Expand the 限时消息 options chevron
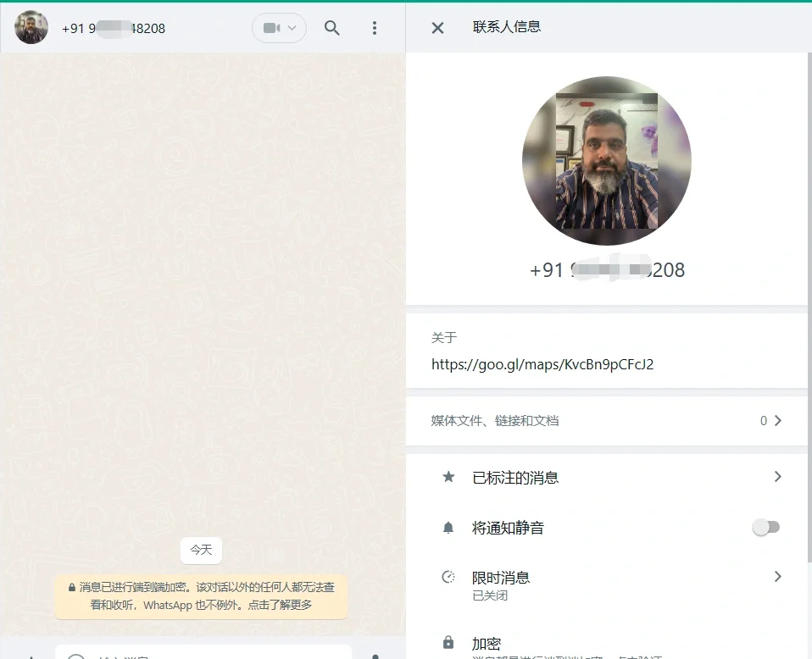The width and height of the screenshot is (812, 659). click(777, 577)
